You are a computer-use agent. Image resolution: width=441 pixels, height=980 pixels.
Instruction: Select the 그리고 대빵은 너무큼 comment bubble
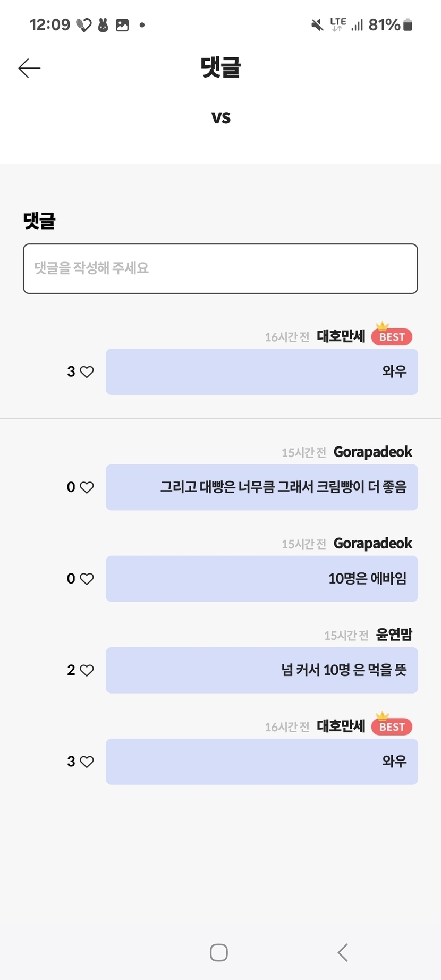[x=262, y=487]
